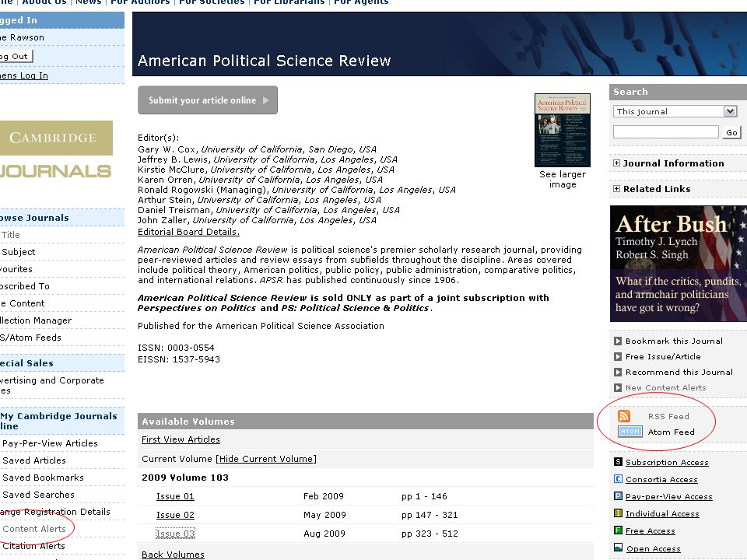Click the orange RSS Feed icon
Image resolution: width=747 pixels, height=560 pixels.
coord(623,415)
